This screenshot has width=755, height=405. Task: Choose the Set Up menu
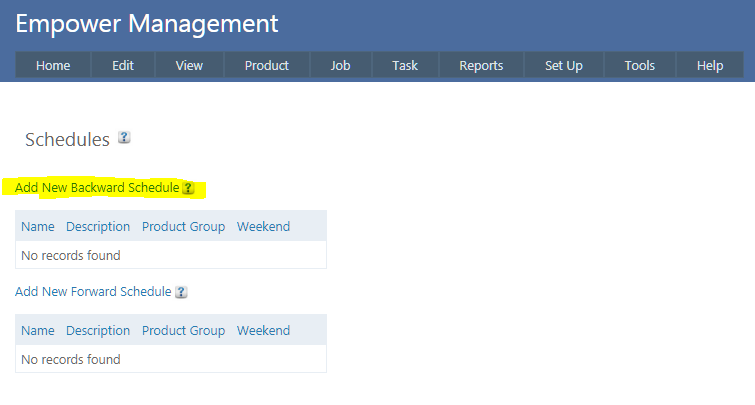coord(564,65)
